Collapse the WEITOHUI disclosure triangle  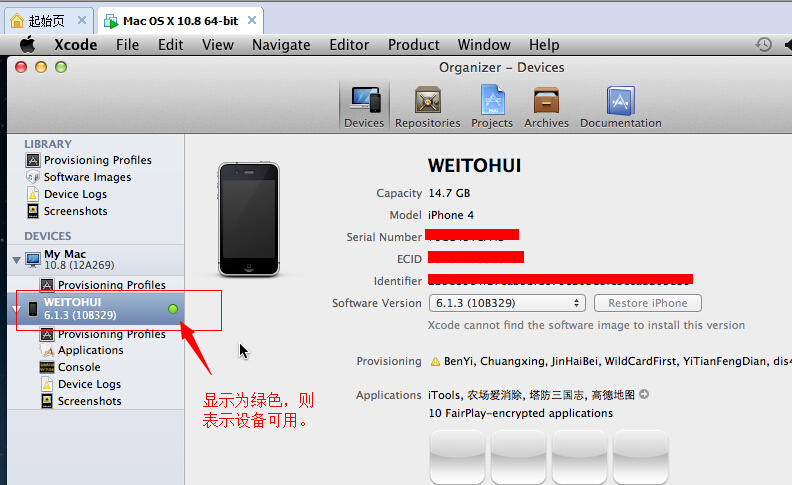pos(16,309)
